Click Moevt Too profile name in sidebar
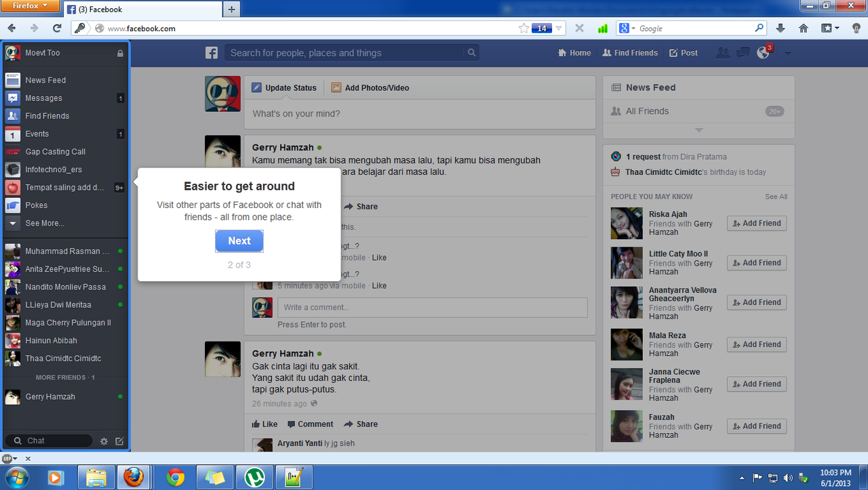Image resolution: width=868 pixels, height=490 pixels. (x=43, y=53)
